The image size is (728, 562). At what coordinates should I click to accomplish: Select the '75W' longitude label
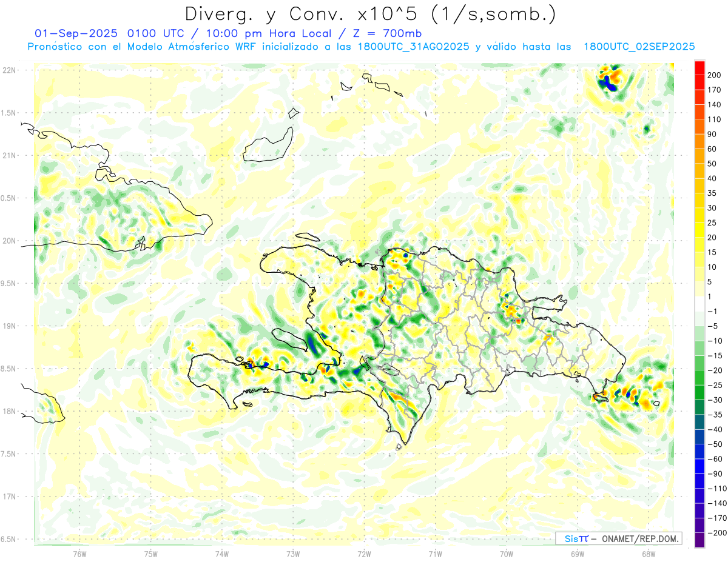click(x=151, y=554)
